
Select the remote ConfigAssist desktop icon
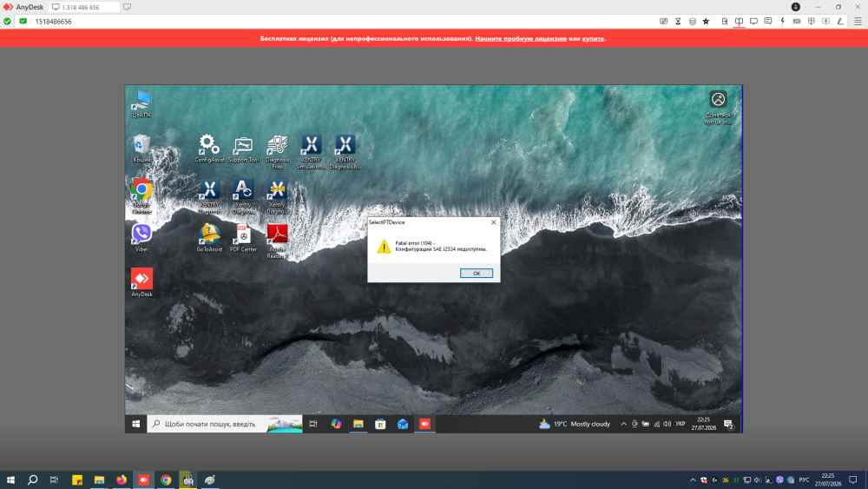tap(209, 149)
